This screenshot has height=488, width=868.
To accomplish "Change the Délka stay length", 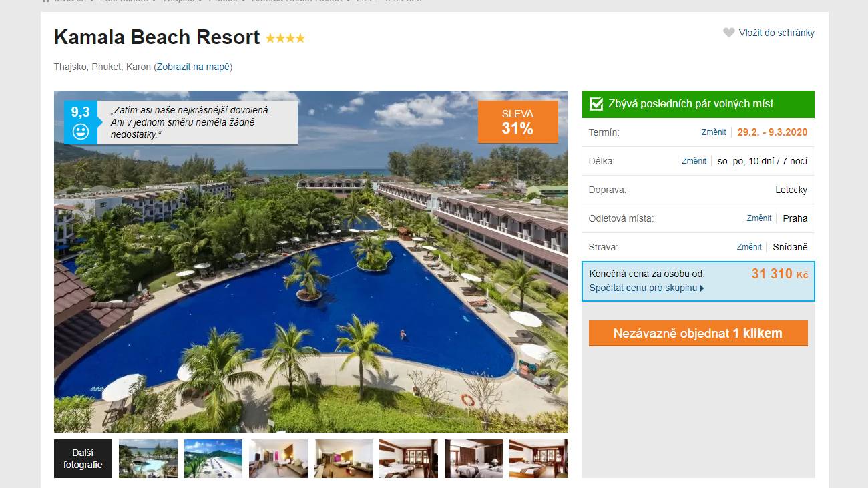I will tap(694, 161).
